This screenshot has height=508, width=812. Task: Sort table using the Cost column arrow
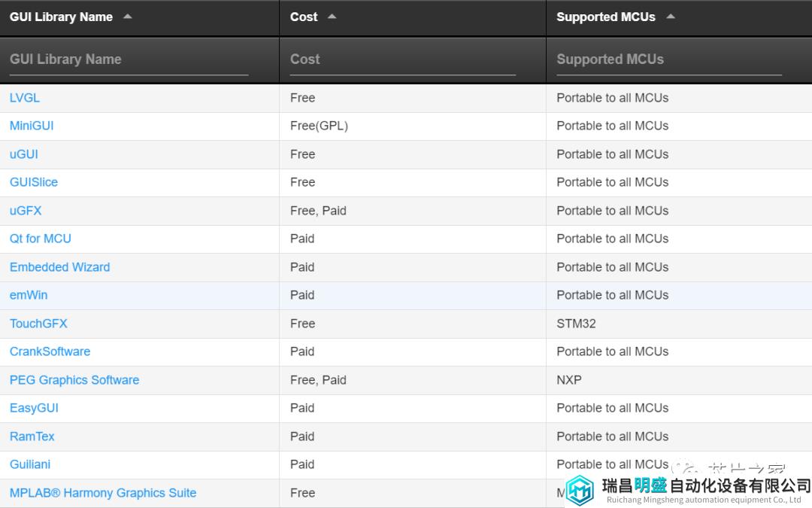pos(332,17)
